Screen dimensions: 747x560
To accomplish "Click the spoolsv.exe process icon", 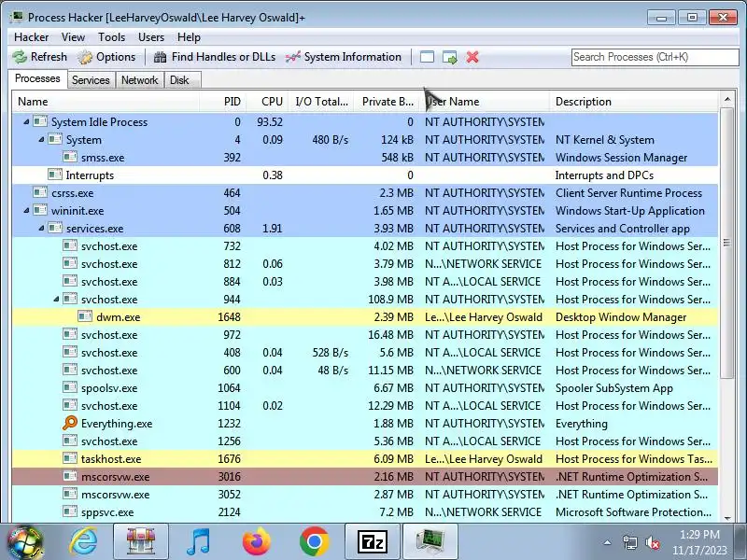I will (69, 387).
